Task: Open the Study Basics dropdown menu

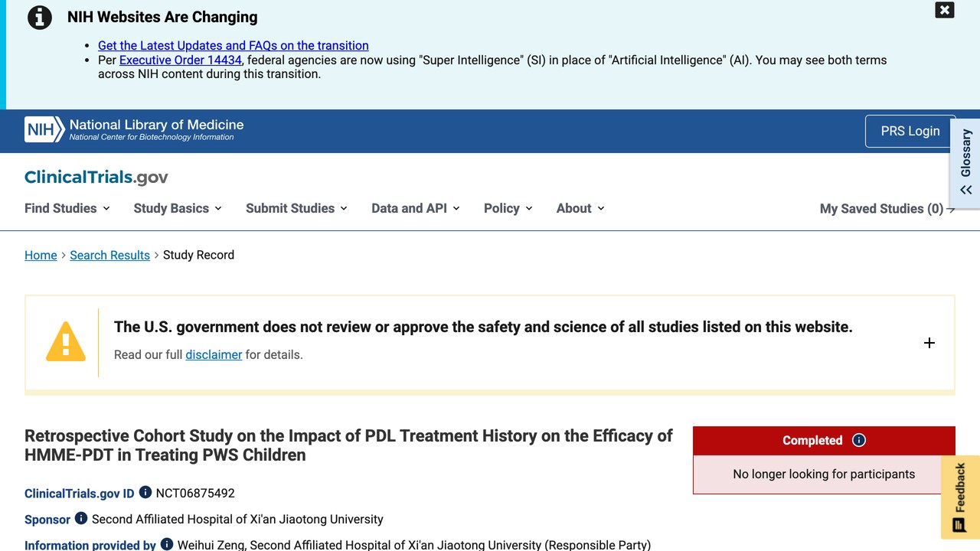Action: (x=178, y=208)
